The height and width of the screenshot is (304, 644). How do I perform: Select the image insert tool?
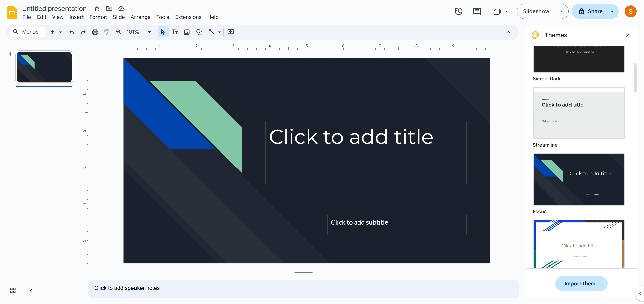tap(186, 32)
